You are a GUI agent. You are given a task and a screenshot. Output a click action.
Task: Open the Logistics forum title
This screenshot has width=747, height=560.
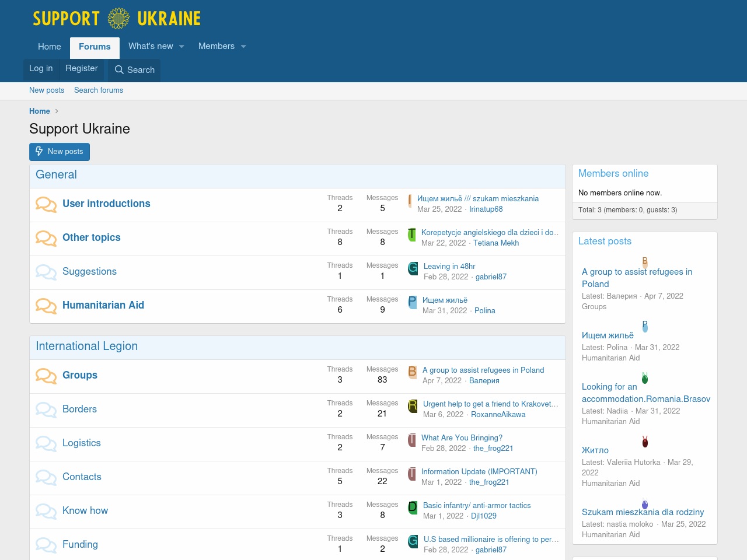coord(82,443)
